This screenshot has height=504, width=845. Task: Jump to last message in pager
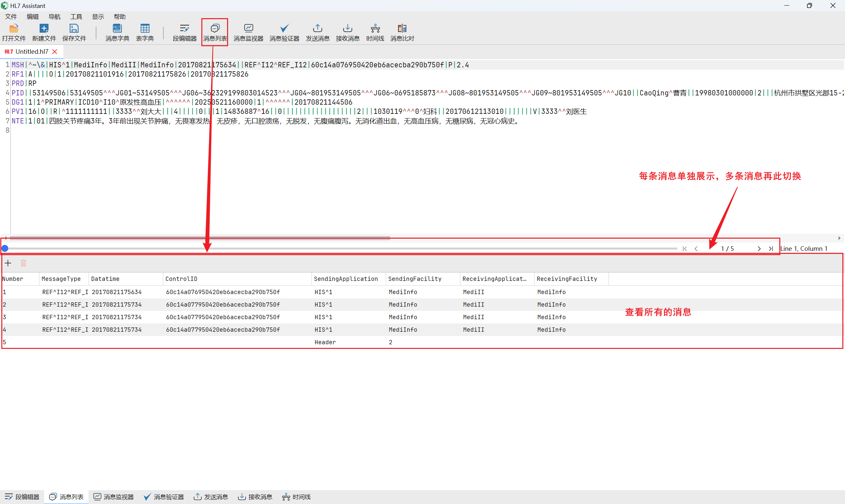[771, 249]
